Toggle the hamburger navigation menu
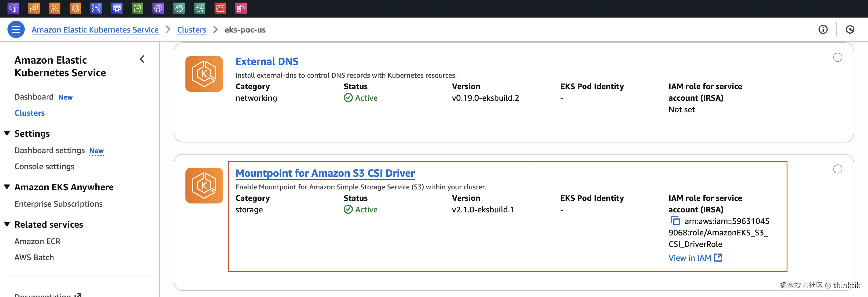Viewport: 868px width, 297px height. click(16, 30)
